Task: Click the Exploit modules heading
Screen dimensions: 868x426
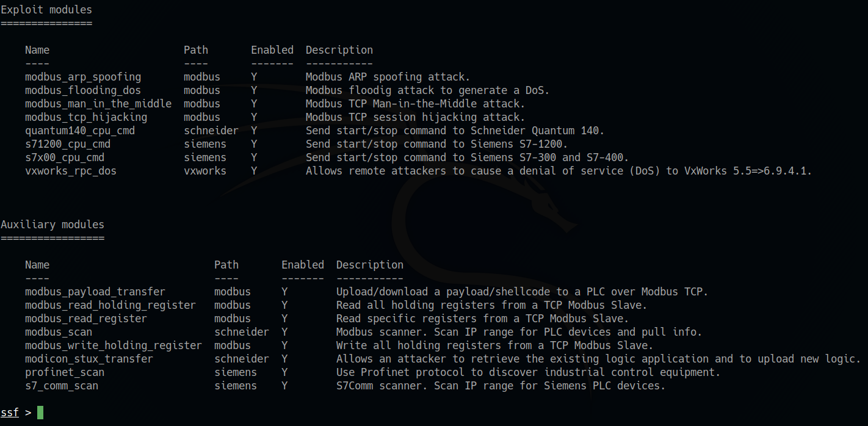Action: (x=46, y=10)
